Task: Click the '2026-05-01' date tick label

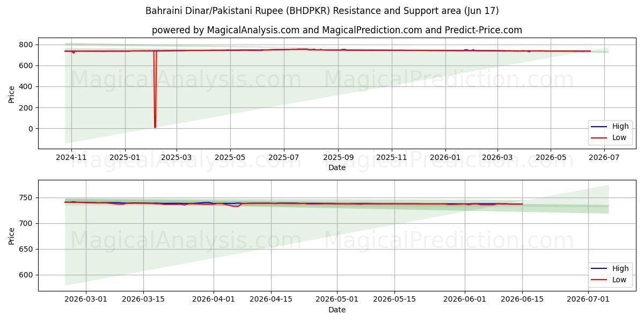Action: [x=337, y=300]
